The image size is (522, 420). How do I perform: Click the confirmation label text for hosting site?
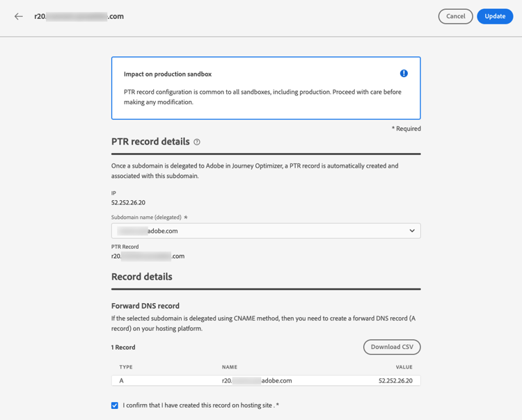click(200, 405)
